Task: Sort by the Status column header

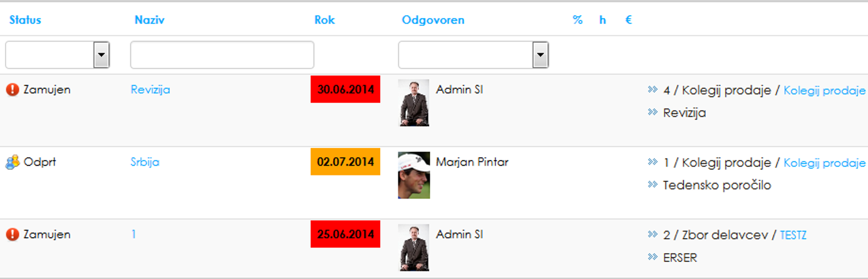Action: 25,19
